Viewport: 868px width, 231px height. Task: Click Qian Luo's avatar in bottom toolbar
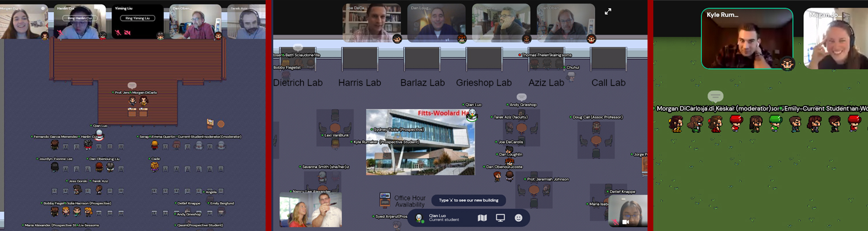(419, 218)
